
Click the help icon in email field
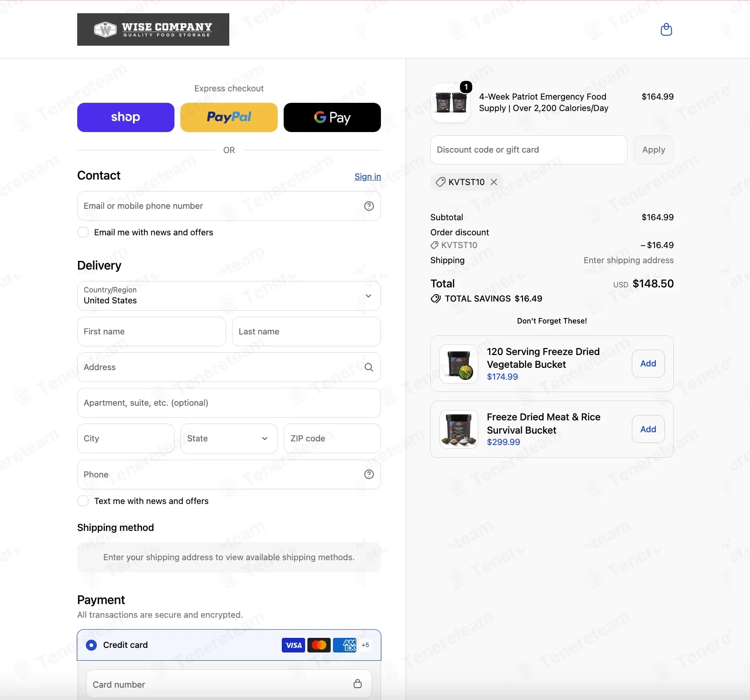[x=369, y=206]
